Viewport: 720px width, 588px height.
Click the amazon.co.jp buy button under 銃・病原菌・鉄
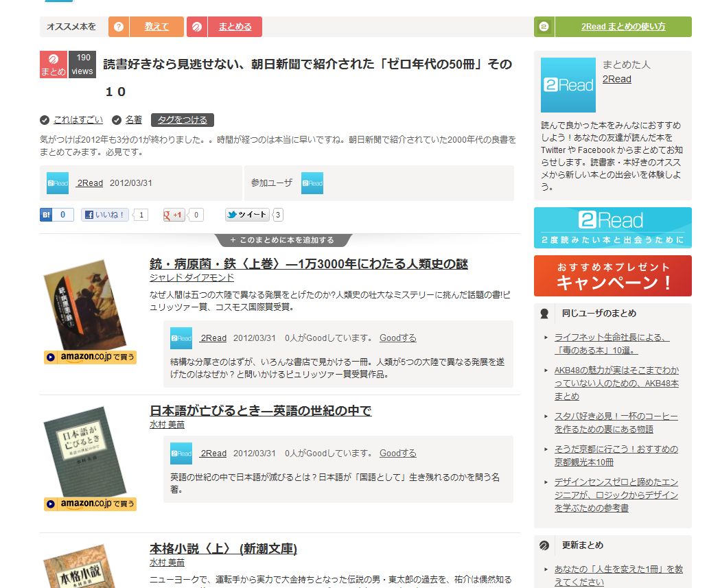pos(90,357)
